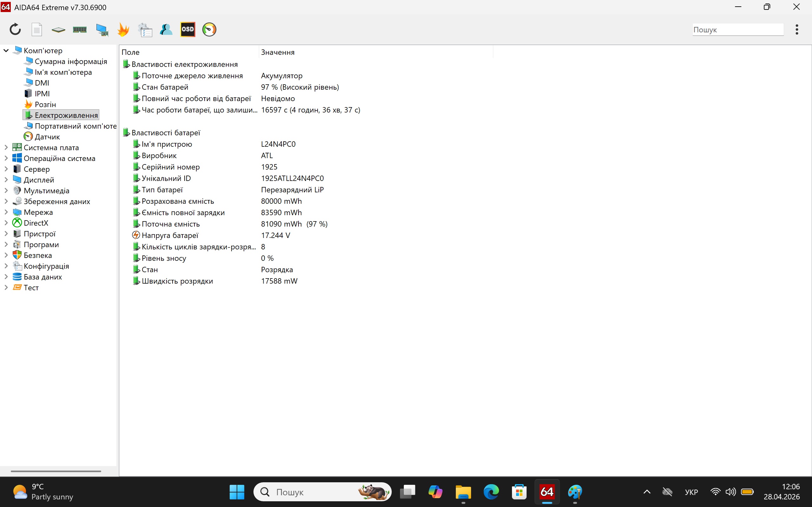Open Preferences via the gear checklist icon
The width and height of the screenshot is (812, 507).
point(145,29)
